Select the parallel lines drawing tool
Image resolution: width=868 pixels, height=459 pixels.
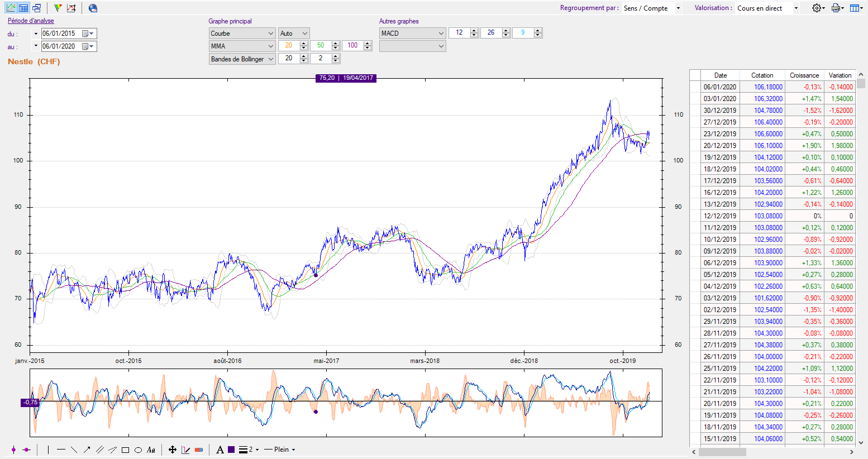(x=100, y=450)
